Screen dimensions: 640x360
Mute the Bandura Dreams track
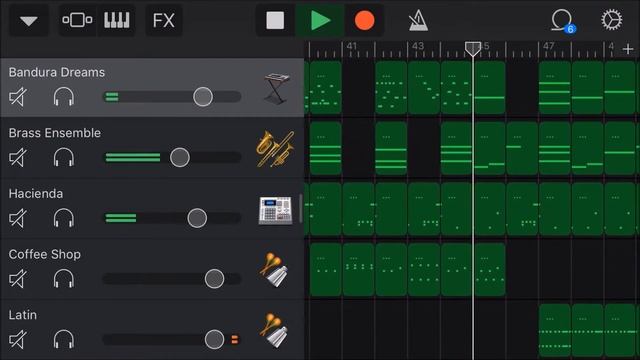[18, 97]
